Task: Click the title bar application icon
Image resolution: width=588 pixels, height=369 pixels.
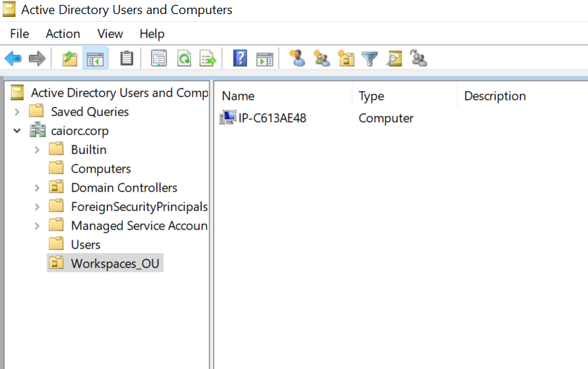Action: tap(9, 9)
